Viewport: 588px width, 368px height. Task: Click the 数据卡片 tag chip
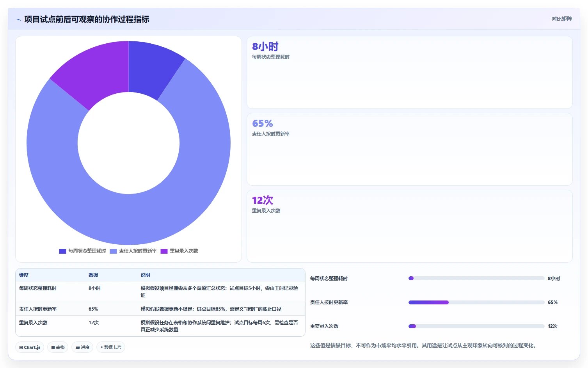111,347
